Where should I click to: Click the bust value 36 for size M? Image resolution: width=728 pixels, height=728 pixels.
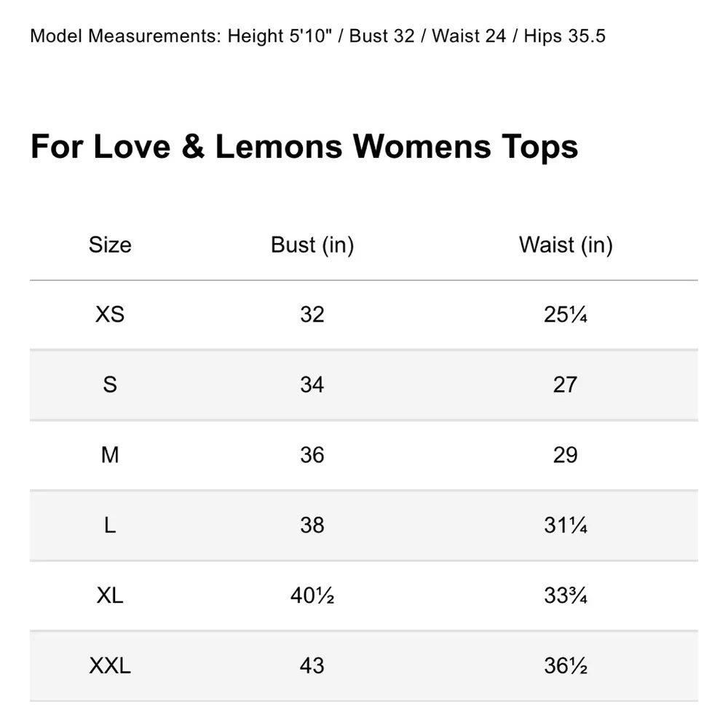click(312, 455)
